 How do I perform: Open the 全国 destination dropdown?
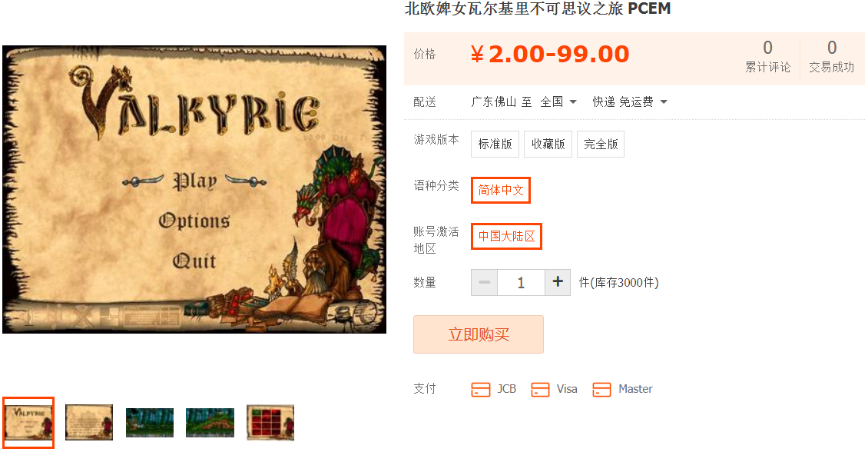pos(558,102)
